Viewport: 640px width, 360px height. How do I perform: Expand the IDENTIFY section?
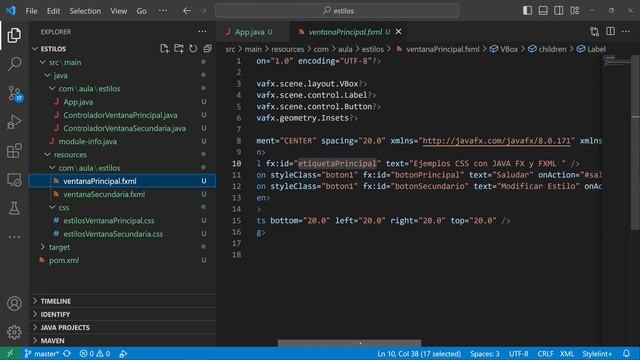coord(122,314)
